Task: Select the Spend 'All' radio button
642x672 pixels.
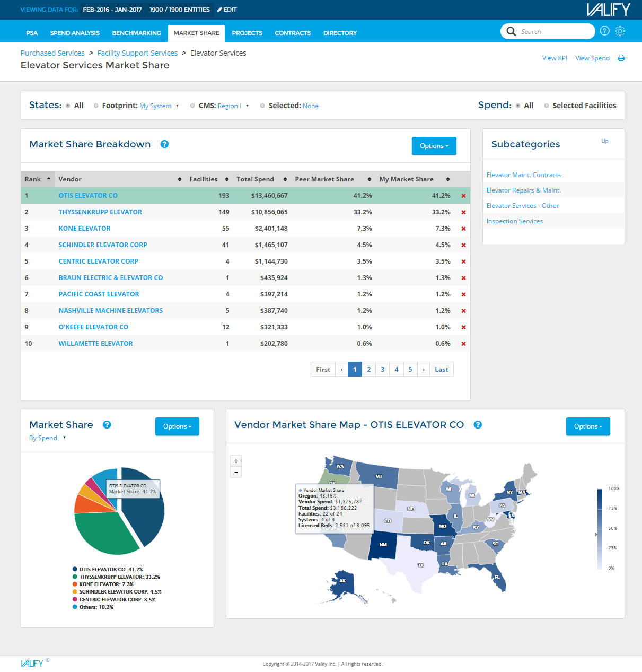Action: tap(518, 106)
